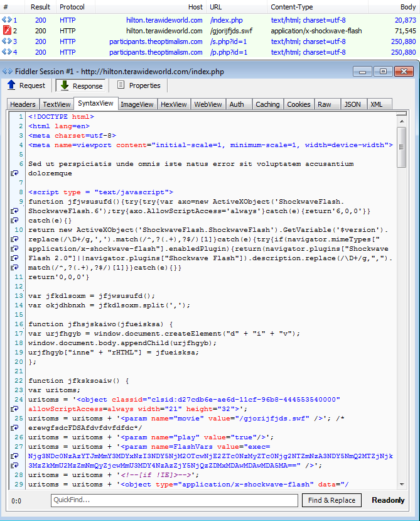This screenshot has width=420, height=521.
Task: Minimize the Fiddler Session window
Action: coord(363,72)
